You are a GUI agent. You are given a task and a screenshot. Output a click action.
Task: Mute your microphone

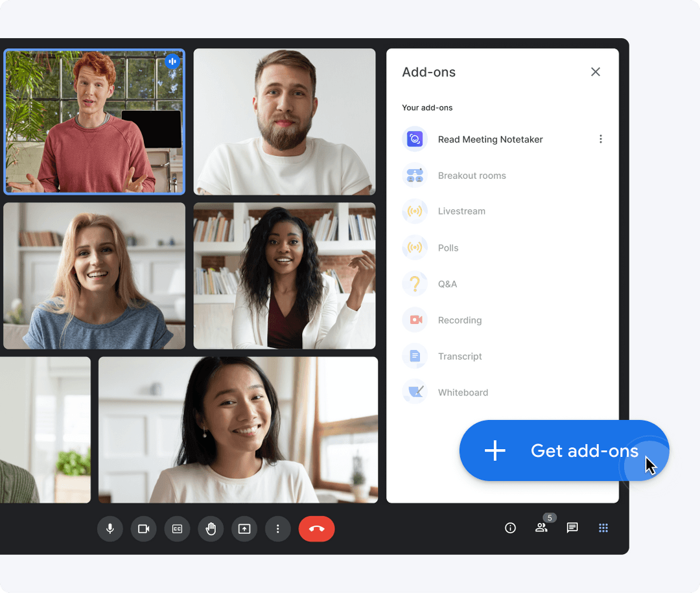pos(110,529)
